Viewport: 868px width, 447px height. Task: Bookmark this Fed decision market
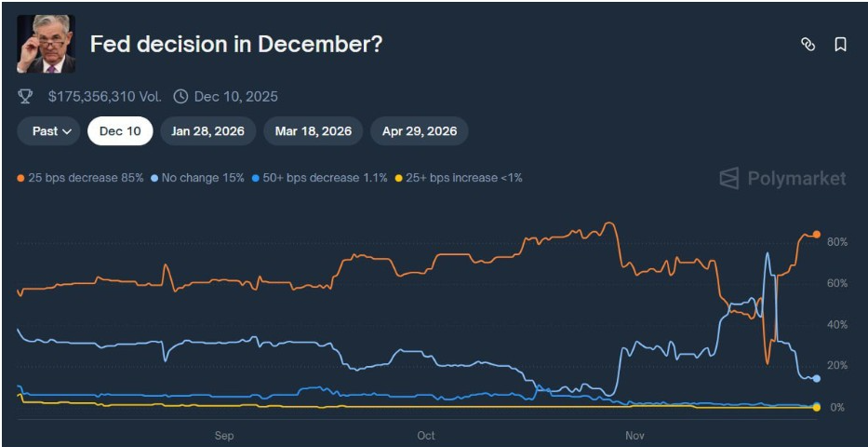840,45
